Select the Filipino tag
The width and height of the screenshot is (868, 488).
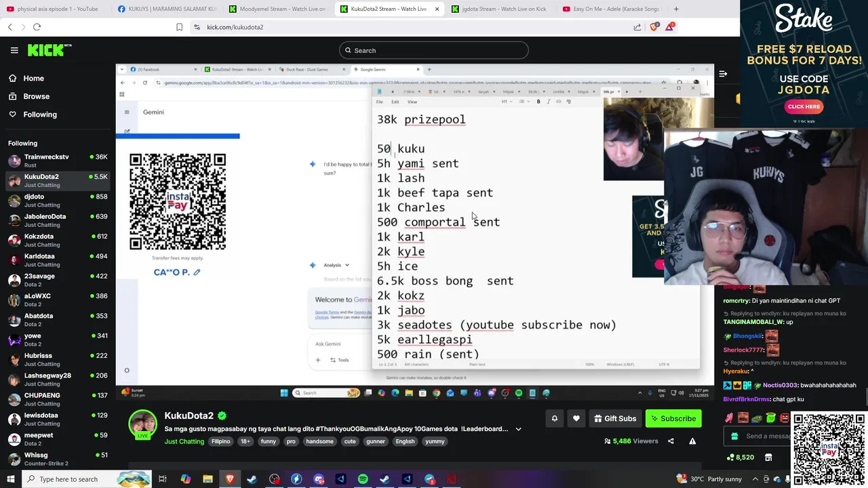221,441
